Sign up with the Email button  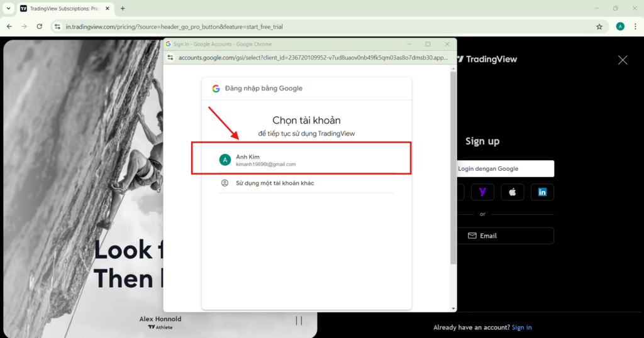[505, 236]
